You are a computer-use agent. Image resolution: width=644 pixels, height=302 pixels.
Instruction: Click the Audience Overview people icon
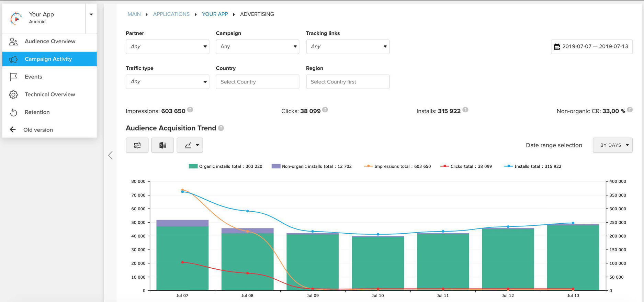coord(13,42)
